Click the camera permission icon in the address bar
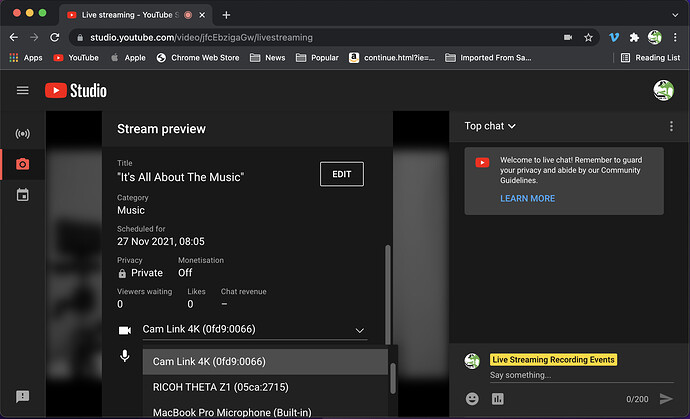The width and height of the screenshot is (690, 419). [568, 38]
